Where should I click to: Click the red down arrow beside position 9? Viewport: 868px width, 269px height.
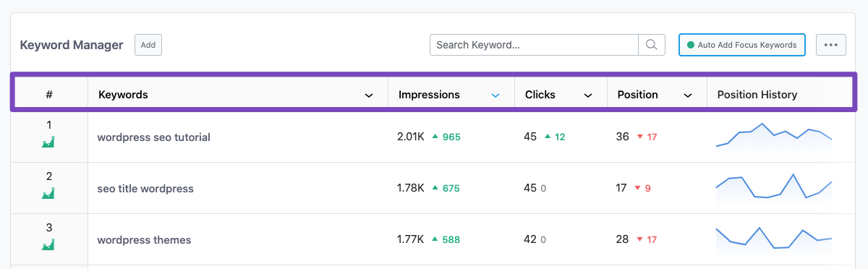pos(637,188)
